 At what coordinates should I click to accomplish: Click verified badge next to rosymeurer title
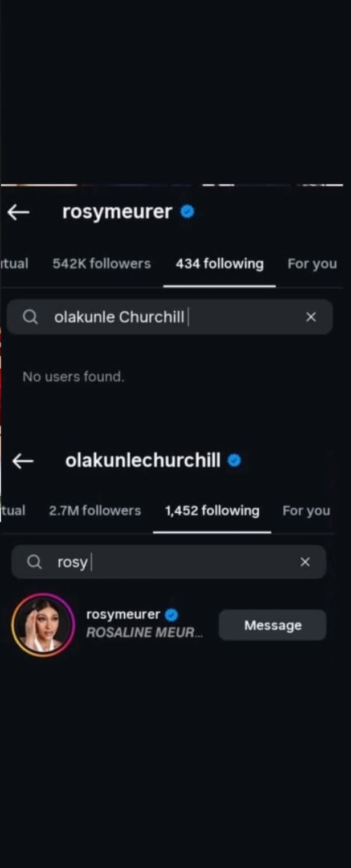click(187, 212)
